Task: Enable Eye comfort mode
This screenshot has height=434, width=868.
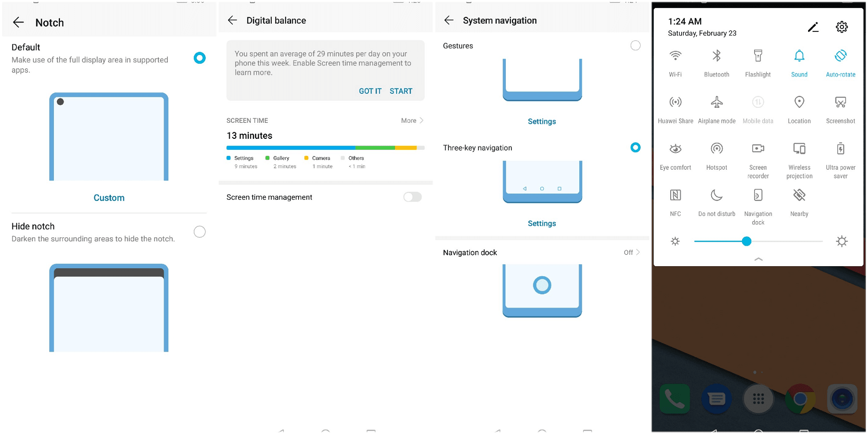Action: (675, 149)
